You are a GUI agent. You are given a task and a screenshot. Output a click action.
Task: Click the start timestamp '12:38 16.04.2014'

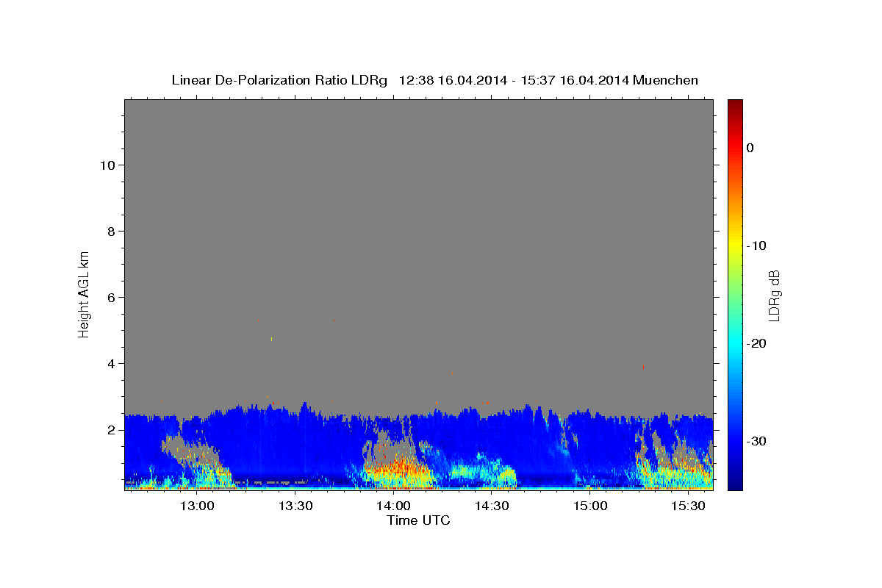click(x=453, y=80)
